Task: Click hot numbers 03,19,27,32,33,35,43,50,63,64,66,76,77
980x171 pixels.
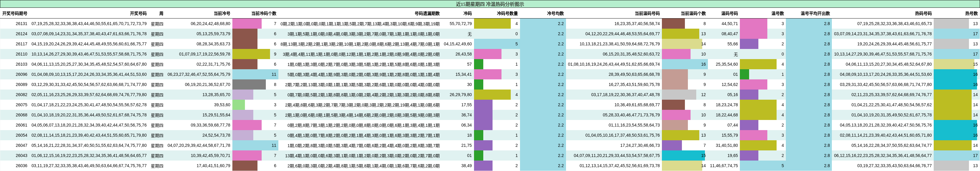Action: coord(894,166)
